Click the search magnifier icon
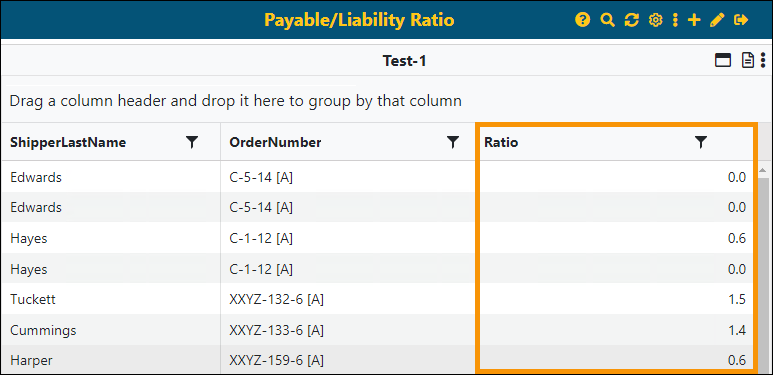 tap(607, 20)
